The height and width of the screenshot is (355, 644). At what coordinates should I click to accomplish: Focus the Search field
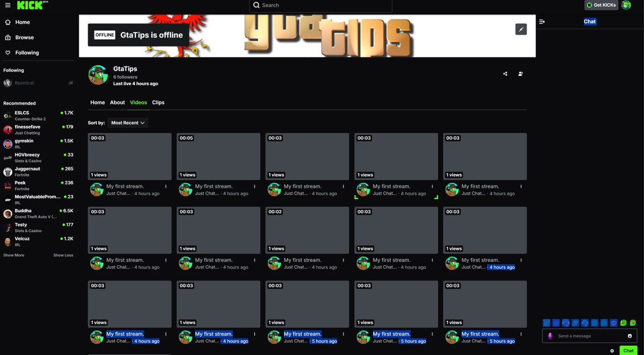[x=321, y=5]
